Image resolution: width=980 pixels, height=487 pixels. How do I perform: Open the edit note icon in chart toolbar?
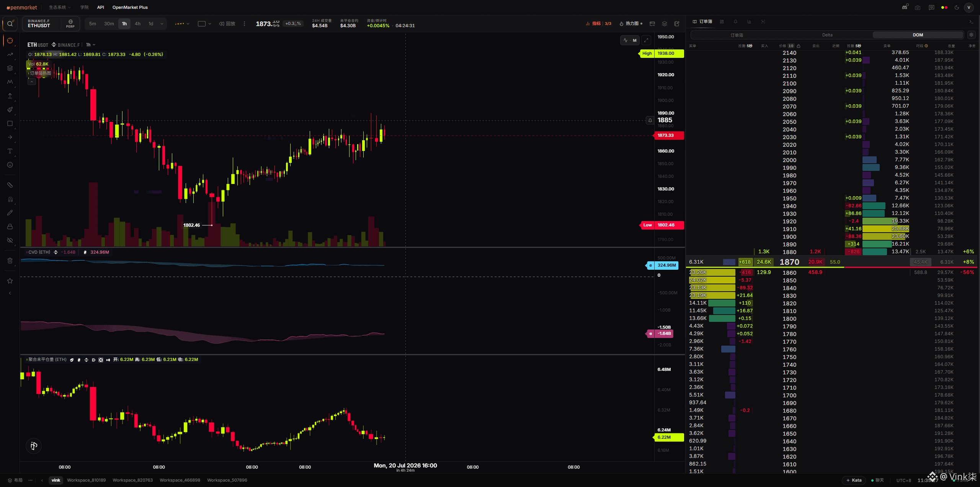click(677, 24)
